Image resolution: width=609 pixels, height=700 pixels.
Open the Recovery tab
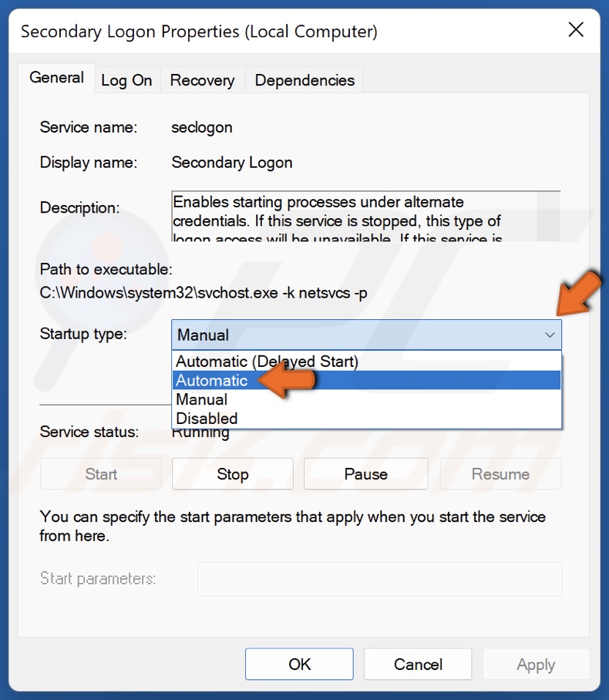pyautogui.click(x=202, y=79)
